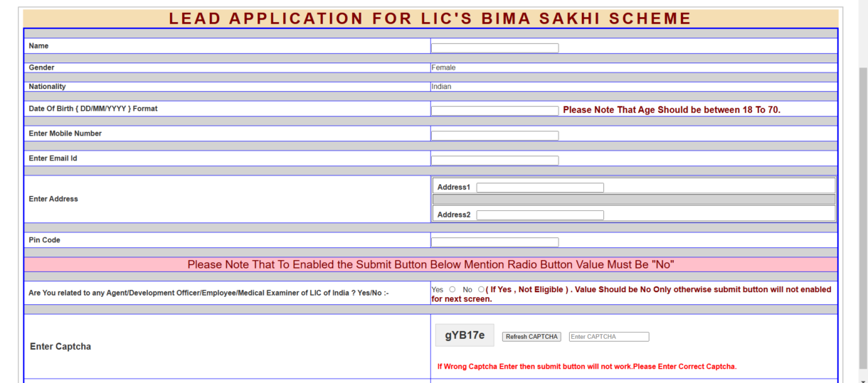Image resolution: width=868 pixels, height=383 pixels.
Task: Click the Name input field
Action: [494, 48]
